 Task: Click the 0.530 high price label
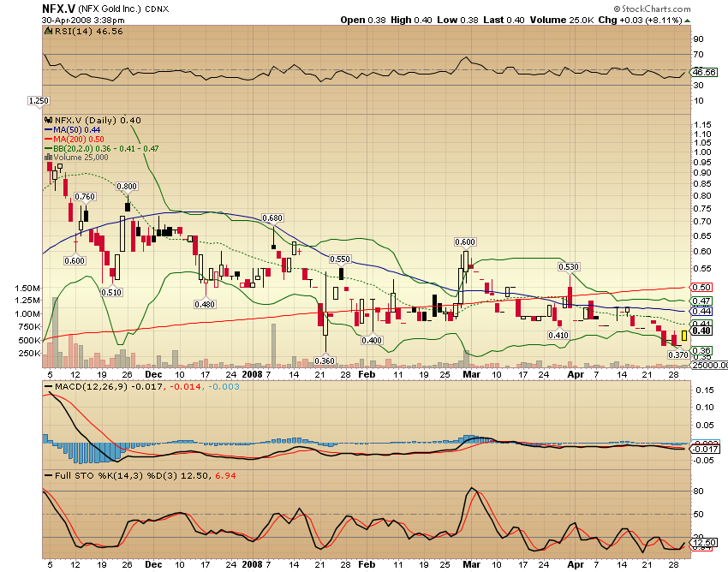click(x=569, y=266)
